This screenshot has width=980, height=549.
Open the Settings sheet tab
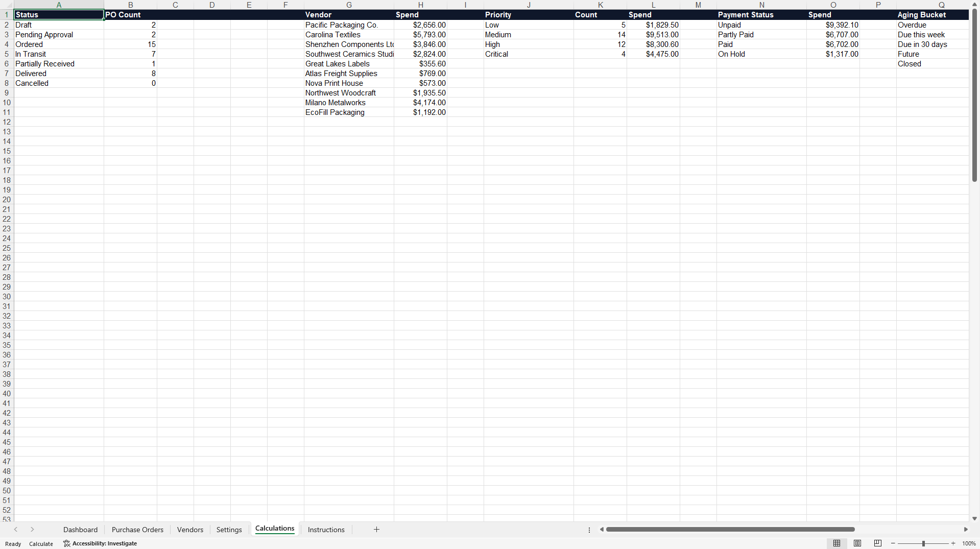click(x=229, y=530)
